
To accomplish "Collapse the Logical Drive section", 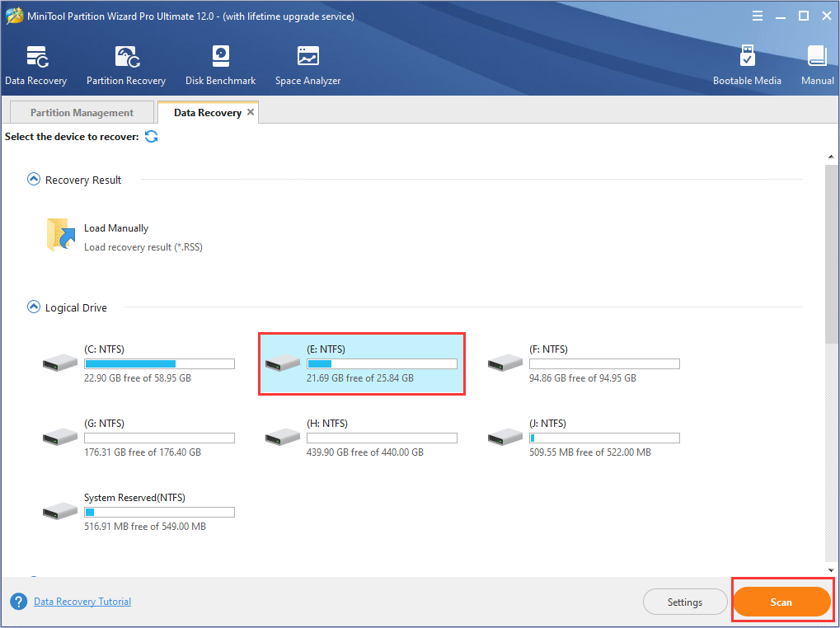I will pos(33,307).
